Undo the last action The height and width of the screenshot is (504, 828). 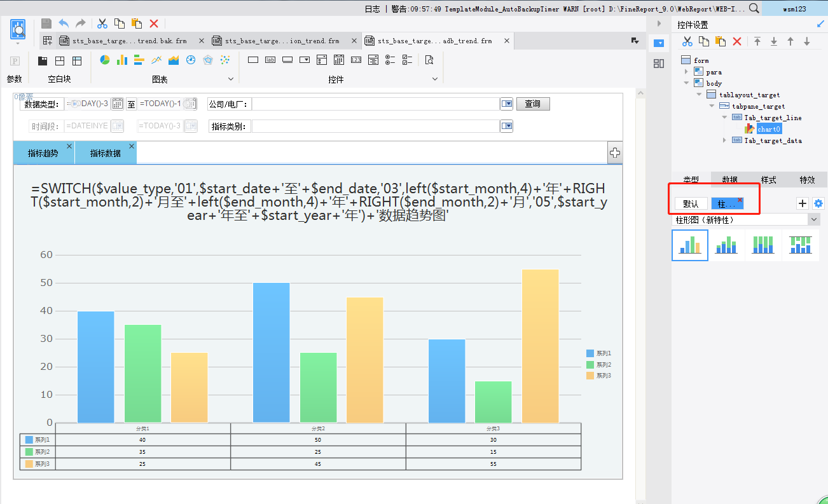click(64, 24)
